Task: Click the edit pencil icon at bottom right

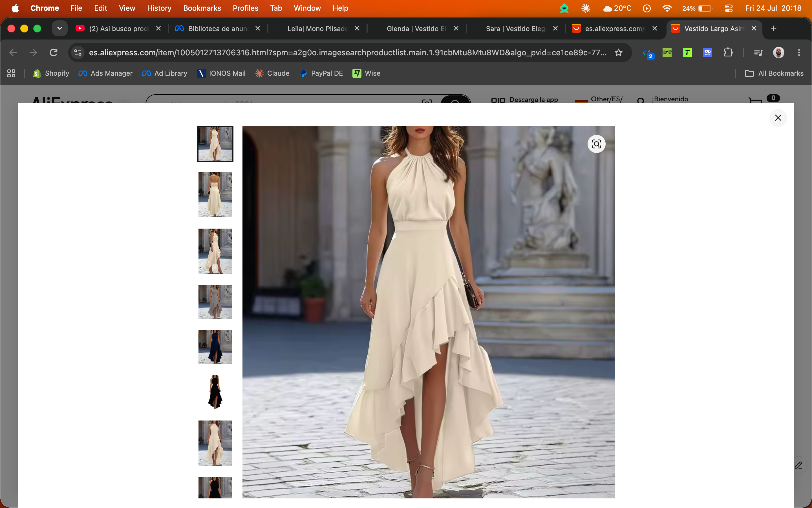Action: (798, 465)
